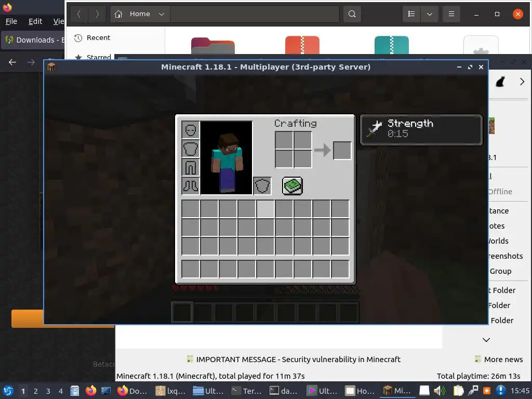The height and width of the screenshot is (399, 532).
Task: Open the View menu in Firefox
Action: click(x=59, y=21)
